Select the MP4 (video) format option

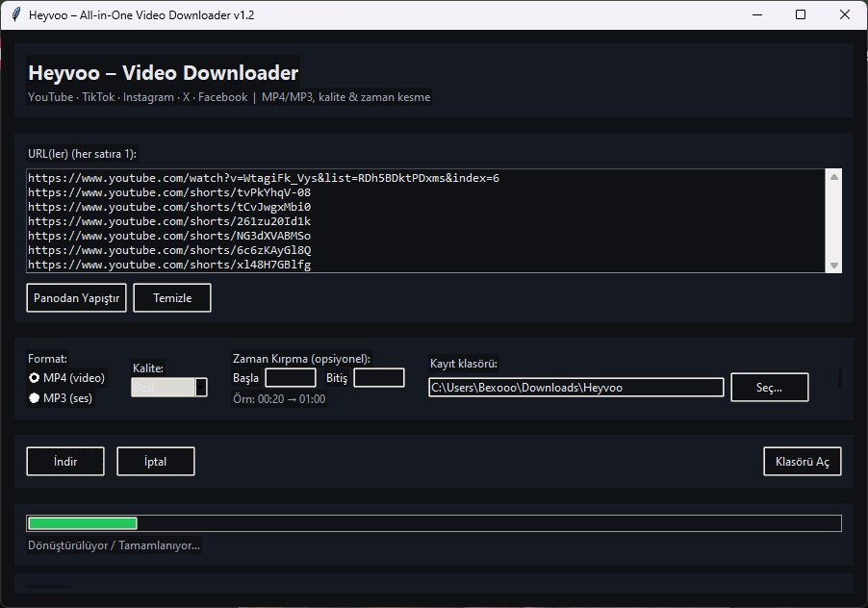66,378
